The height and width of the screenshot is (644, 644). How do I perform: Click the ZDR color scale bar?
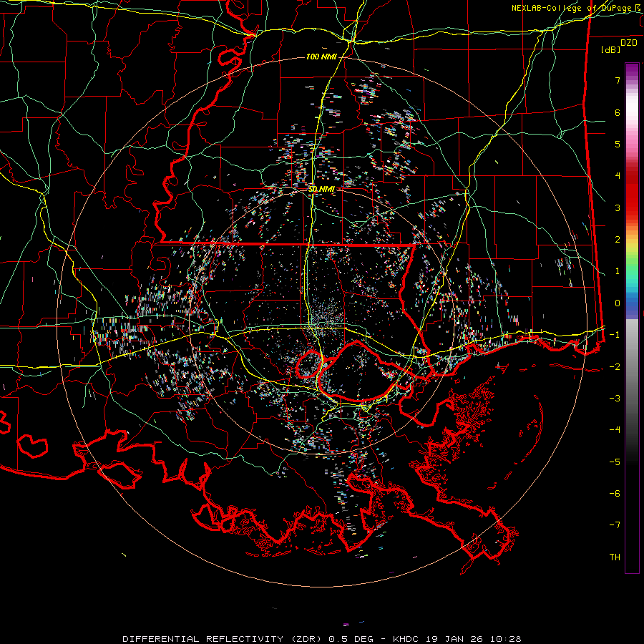click(632, 318)
